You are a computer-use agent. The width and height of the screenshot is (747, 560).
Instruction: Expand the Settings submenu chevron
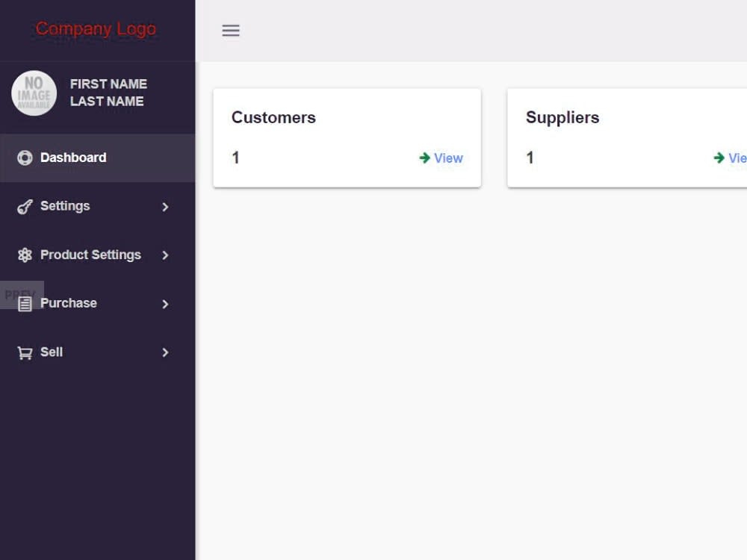pyautogui.click(x=165, y=207)
